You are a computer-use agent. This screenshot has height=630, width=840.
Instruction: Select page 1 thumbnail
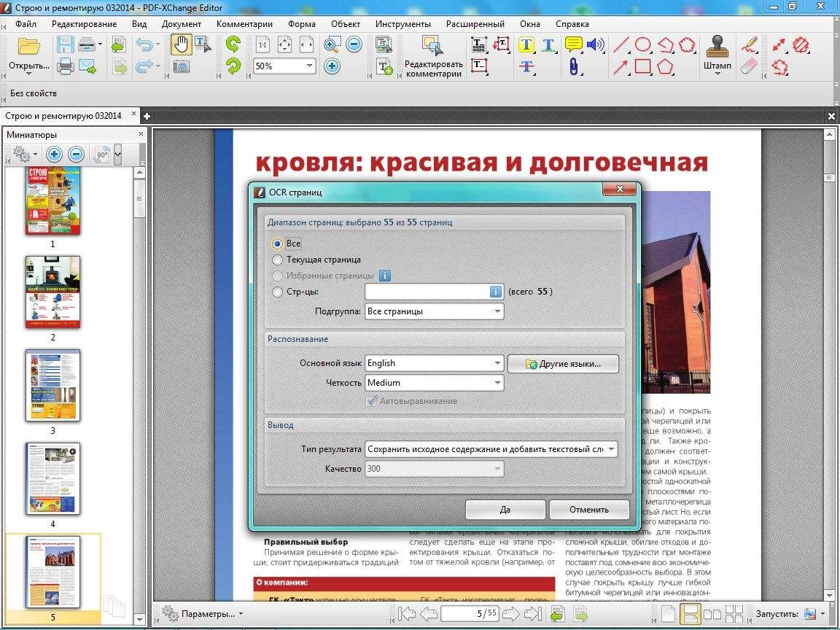click(52, 201)
